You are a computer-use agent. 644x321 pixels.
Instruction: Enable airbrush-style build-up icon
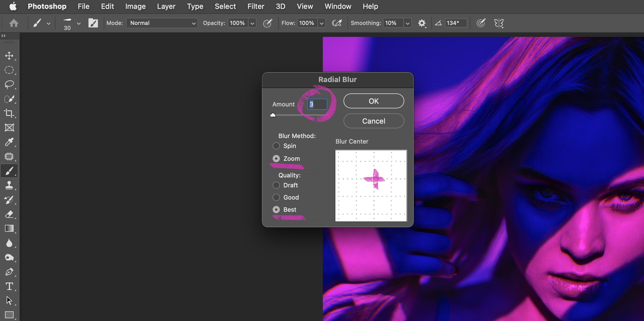(x=337, y=23)
